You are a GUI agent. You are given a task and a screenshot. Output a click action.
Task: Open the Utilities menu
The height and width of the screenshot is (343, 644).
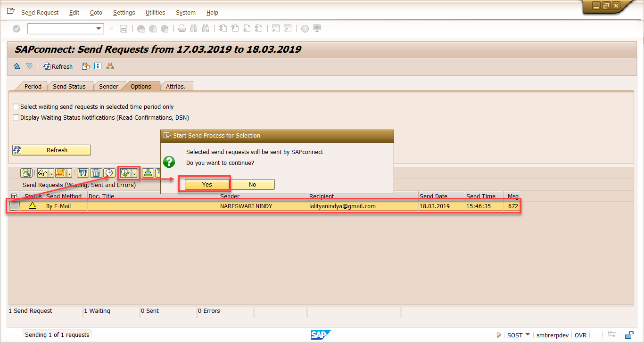[x=155, y=13]
